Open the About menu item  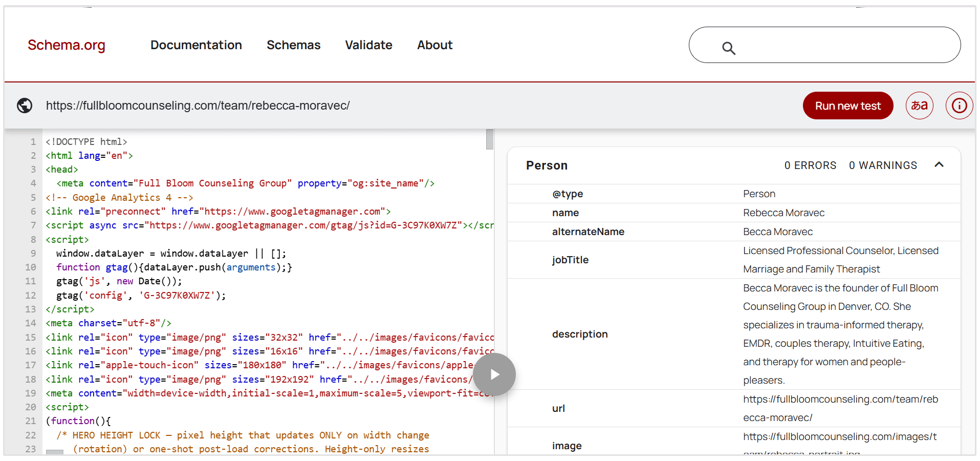[434, 45]
